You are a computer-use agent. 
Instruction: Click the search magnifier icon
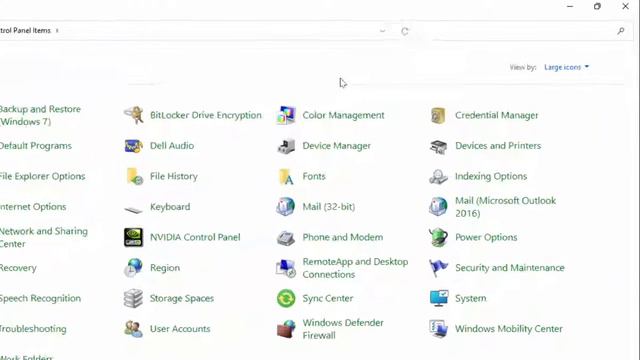(x=621, y=31)
